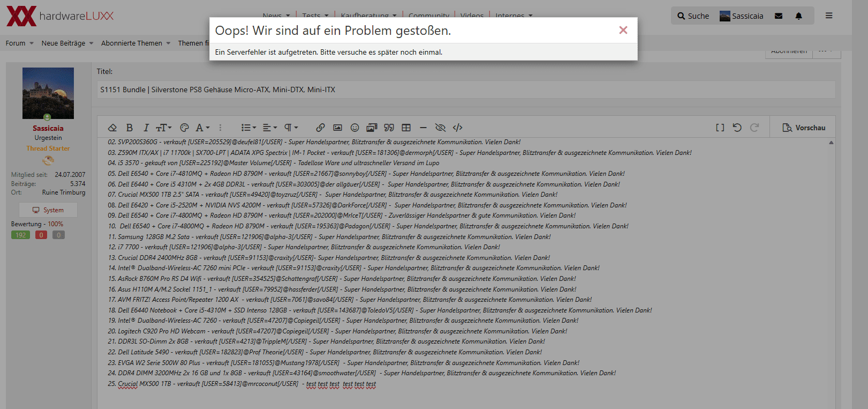Viewport: 868px width, 409px height.
Task: Open notifications bell icon
Action: pyautogui.click(x=798, y=16)
